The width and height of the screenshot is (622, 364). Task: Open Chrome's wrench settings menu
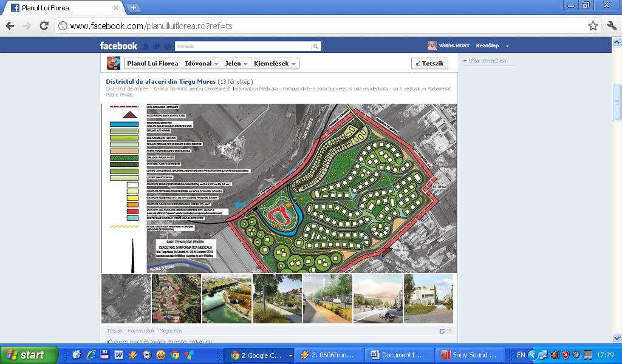point(611,26)
